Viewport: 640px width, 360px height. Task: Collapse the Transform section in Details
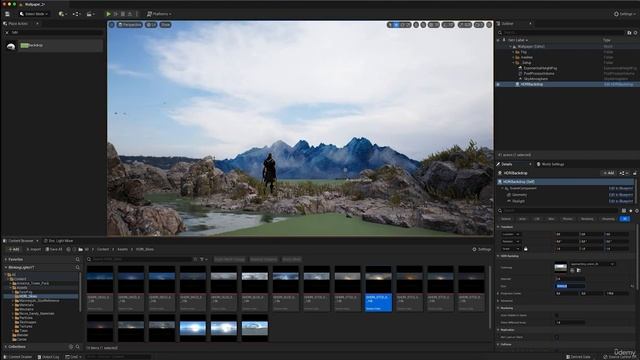[498, 227]
